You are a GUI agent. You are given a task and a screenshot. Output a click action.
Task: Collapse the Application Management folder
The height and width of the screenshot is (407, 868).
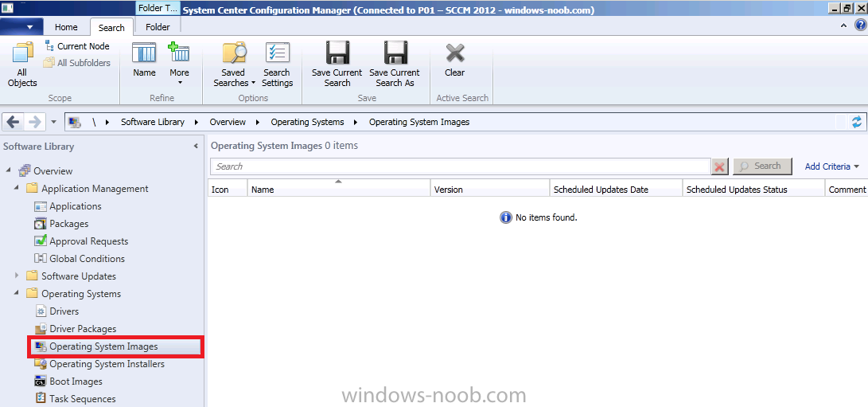click(x=17, y=189)
